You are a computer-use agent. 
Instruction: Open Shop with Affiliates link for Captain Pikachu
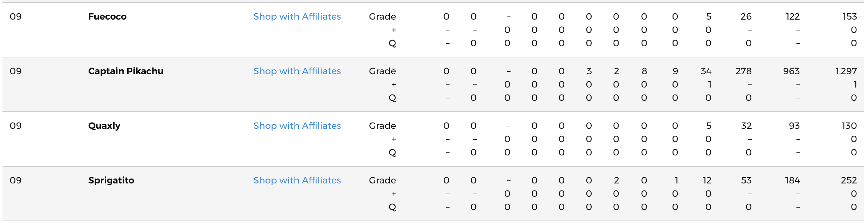click(297, 71)
